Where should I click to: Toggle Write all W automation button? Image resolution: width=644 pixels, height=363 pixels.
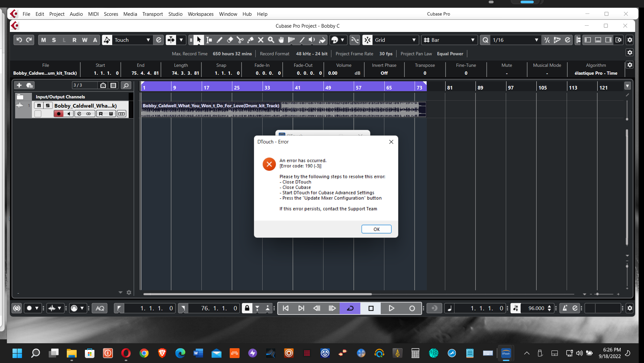[x=85, y=40]
